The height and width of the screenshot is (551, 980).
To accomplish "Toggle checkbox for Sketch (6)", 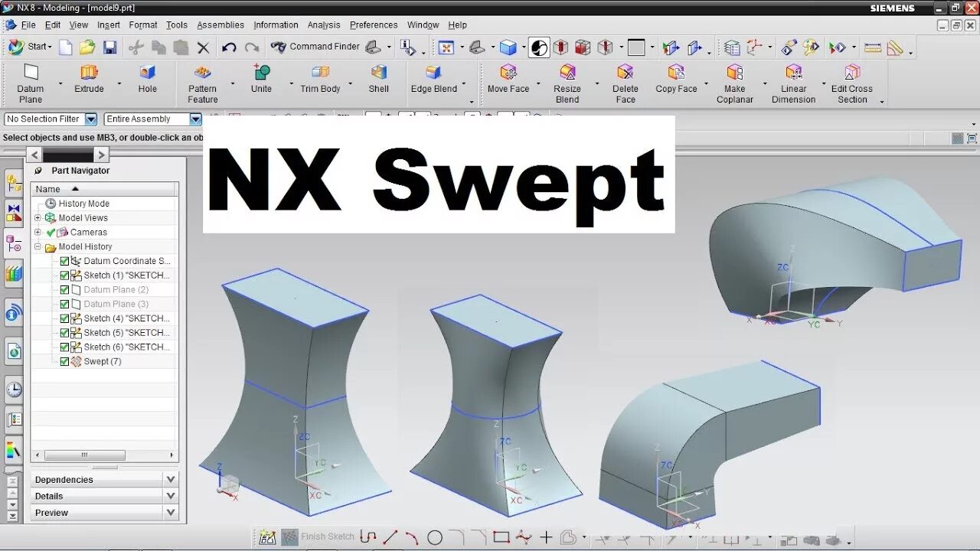I will click(64, 347).
